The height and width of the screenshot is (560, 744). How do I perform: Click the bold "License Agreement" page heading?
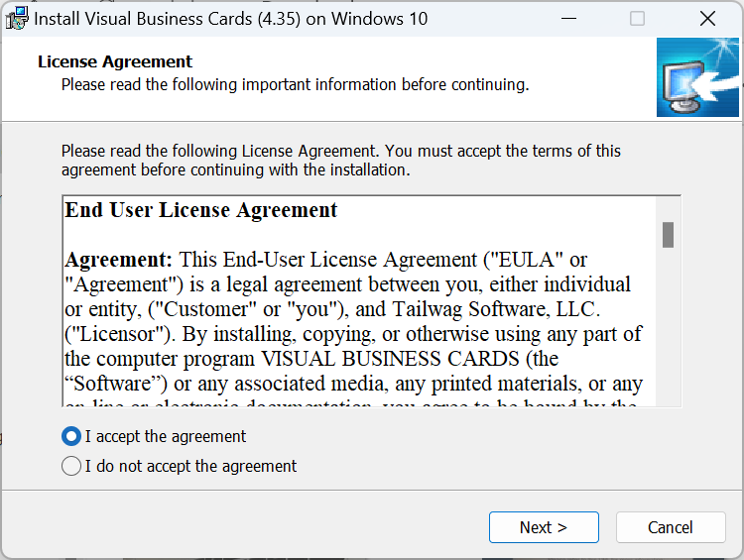tap(115, 62)
